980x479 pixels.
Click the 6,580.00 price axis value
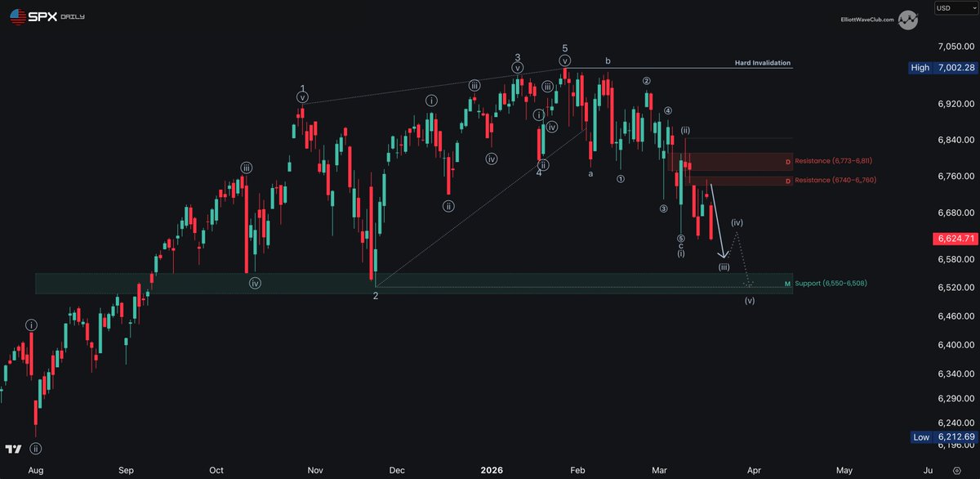955,259
